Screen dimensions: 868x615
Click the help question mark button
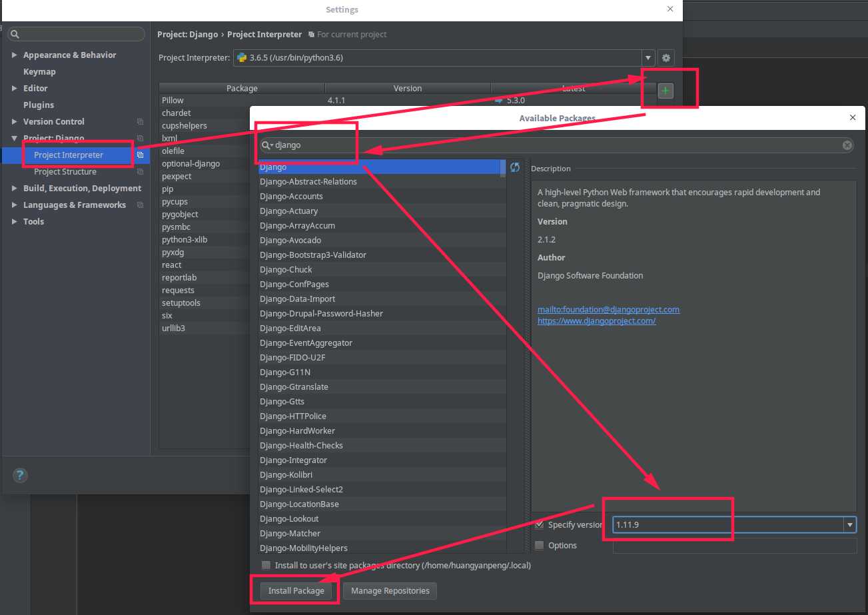[x=20, y=475]
